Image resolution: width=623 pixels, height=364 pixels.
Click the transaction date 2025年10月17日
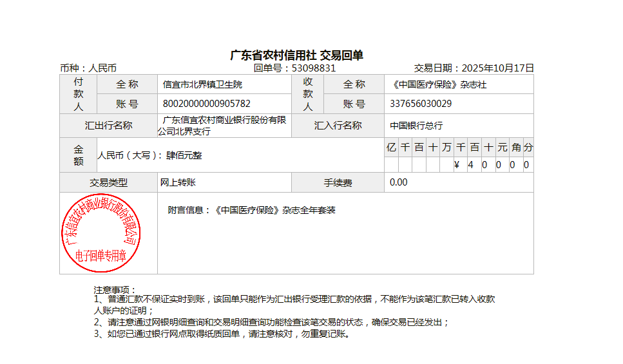tap(499, 68)
